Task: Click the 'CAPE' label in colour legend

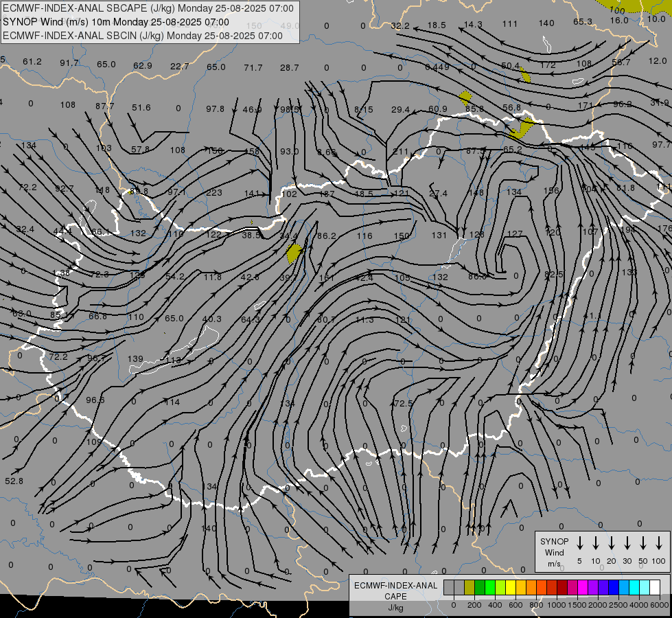Action: tap(395, 596)
